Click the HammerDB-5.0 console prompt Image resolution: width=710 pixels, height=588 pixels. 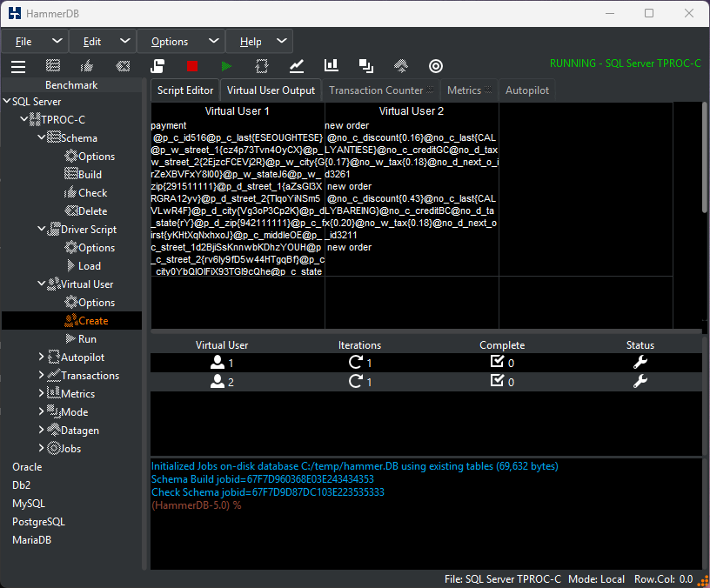click(x=196, y=505)
